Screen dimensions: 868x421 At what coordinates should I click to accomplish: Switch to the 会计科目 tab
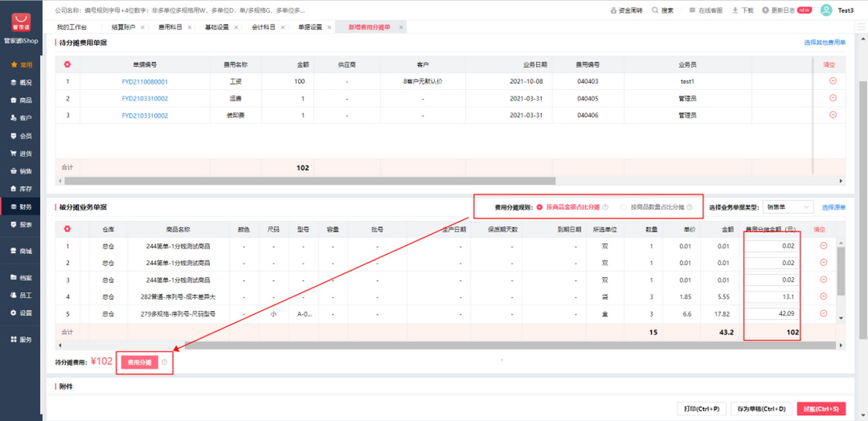[262, 27]
